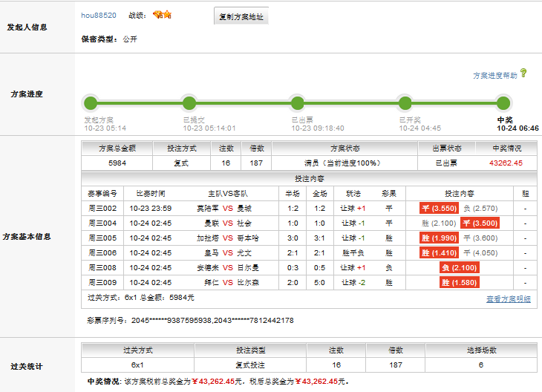This screenshot has width=542, height=392.
Task: Select the red 平 (3.550) odds badge
Action: tap(440, 209)
